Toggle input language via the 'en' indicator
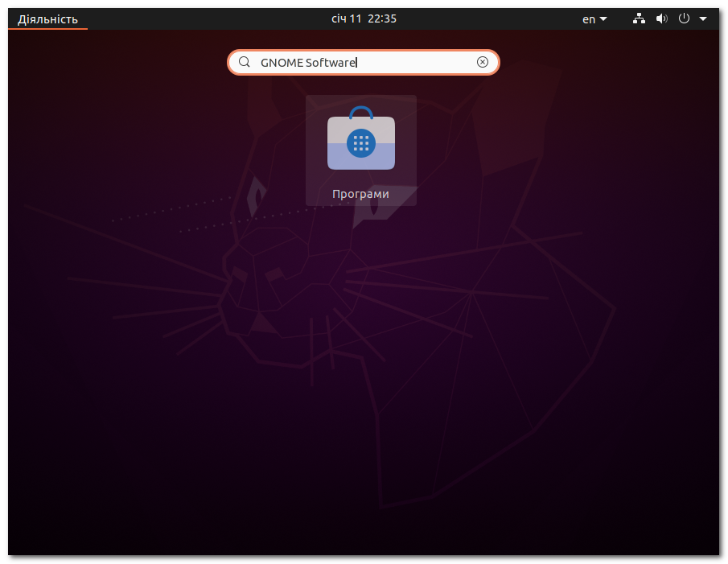 590,19
